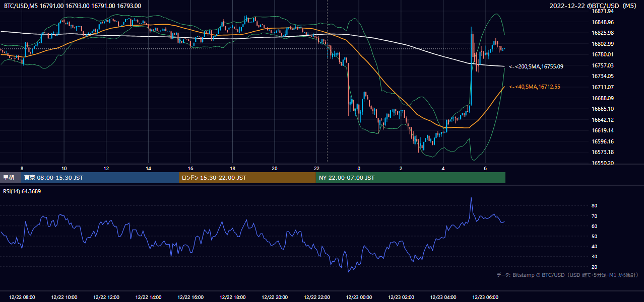Click the RSI scale value 50
This screenshot has height=302, width=644.
pyautogui.click(x=595, y=236)
